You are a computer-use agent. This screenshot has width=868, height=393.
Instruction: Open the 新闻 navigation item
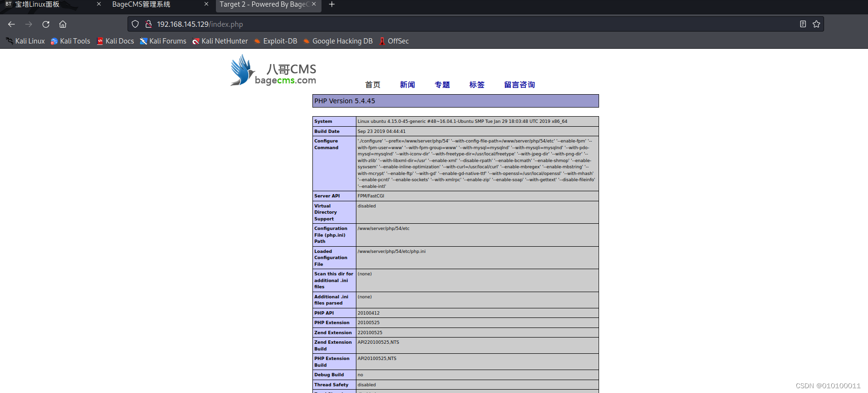click(x=407, y=85)
